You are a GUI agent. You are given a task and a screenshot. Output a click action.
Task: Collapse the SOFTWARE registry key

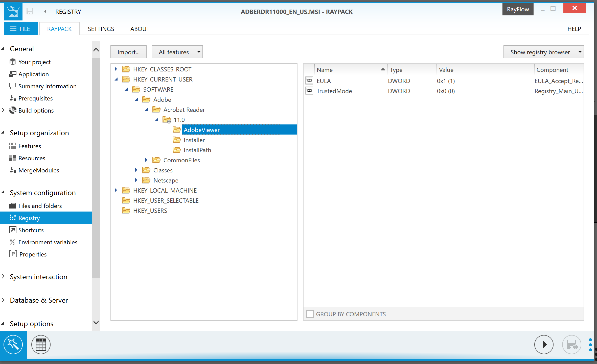point(127,89)
